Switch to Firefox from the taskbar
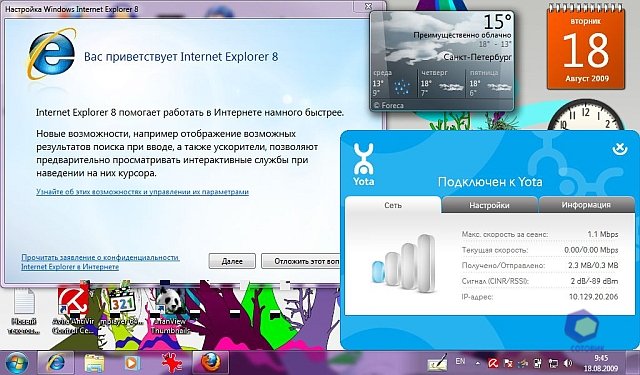This screenshot has width=640, height=375. pyautogui.click(x=210, y=362)
